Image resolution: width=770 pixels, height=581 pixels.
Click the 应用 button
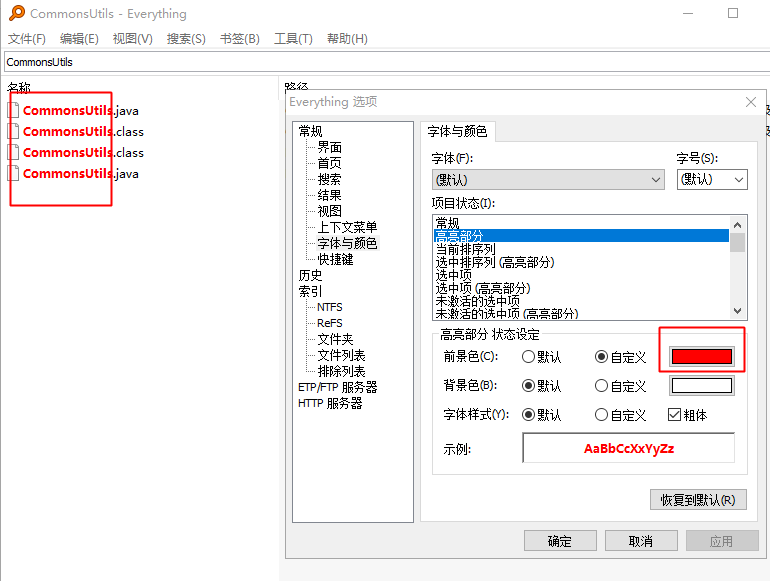[x=722, y=541]
